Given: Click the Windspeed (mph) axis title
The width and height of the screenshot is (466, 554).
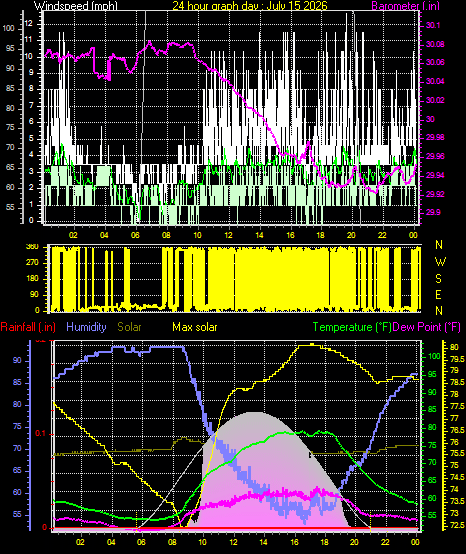Looking at the screenshot, I should point(76,5).
